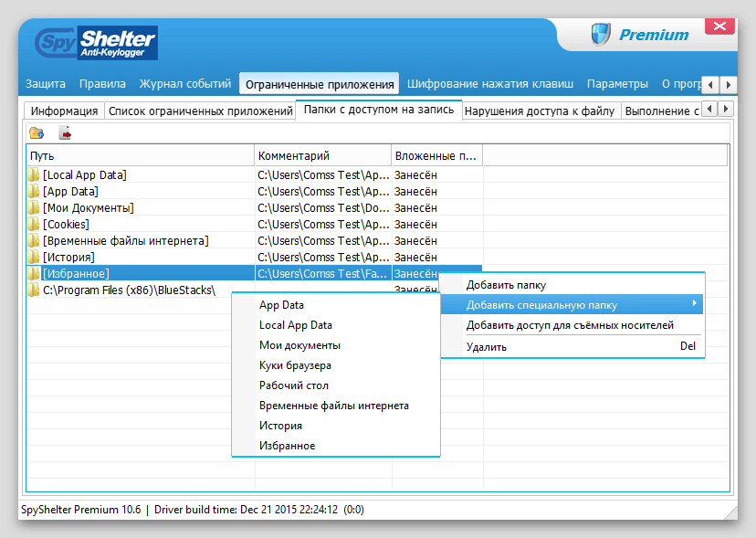
Task: Click folder icon of BlueStacks row
Action: (x=33, y=290)
